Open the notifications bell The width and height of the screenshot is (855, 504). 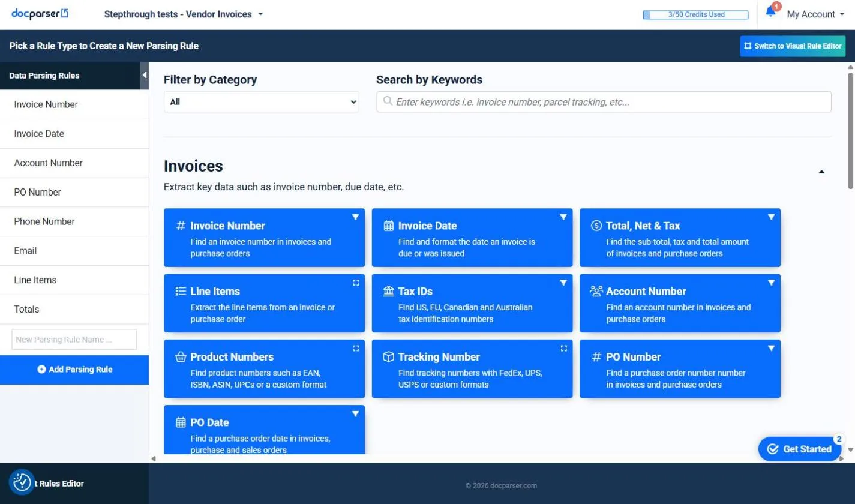770,12
